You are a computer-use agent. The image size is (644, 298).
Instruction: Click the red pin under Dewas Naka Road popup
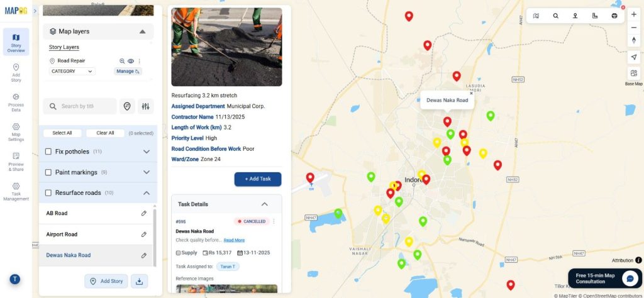pyautogui.click(x=447, y=121)
